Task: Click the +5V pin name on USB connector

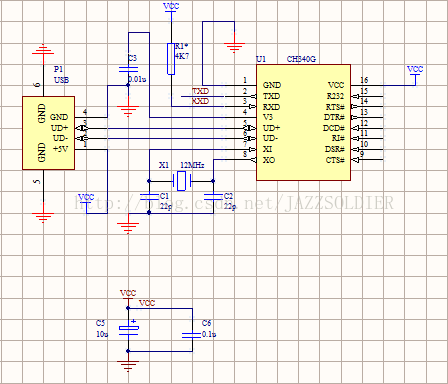Action: pyautogui.click(x=60, y=149)
